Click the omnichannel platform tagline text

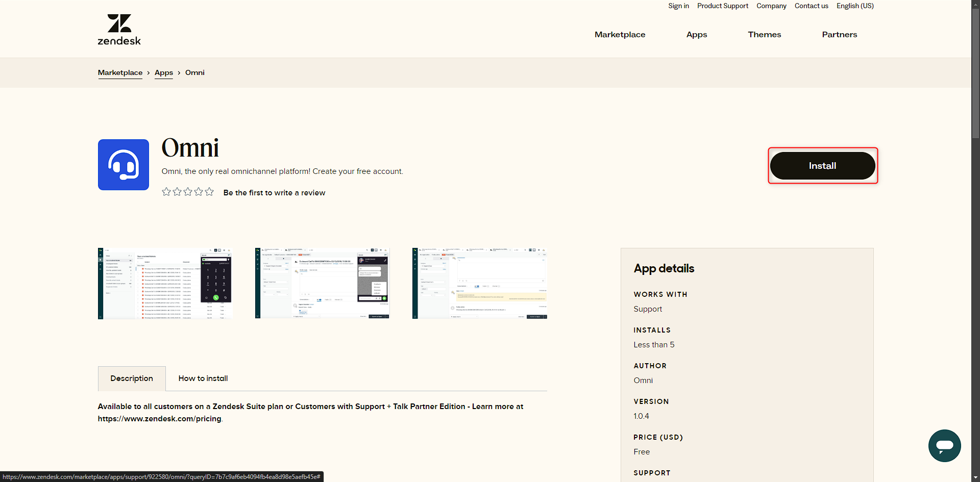(282, 171)
